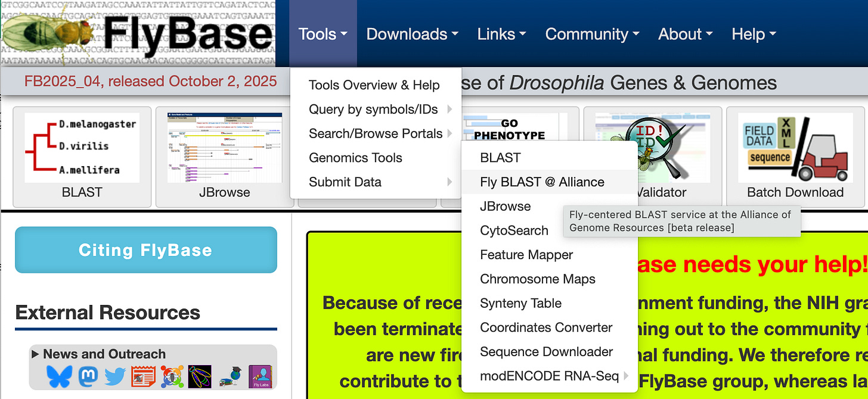Screen dimensions: 868x399
Task: Open the fly newsletter newspaper icon
Action: coord(143,376)
